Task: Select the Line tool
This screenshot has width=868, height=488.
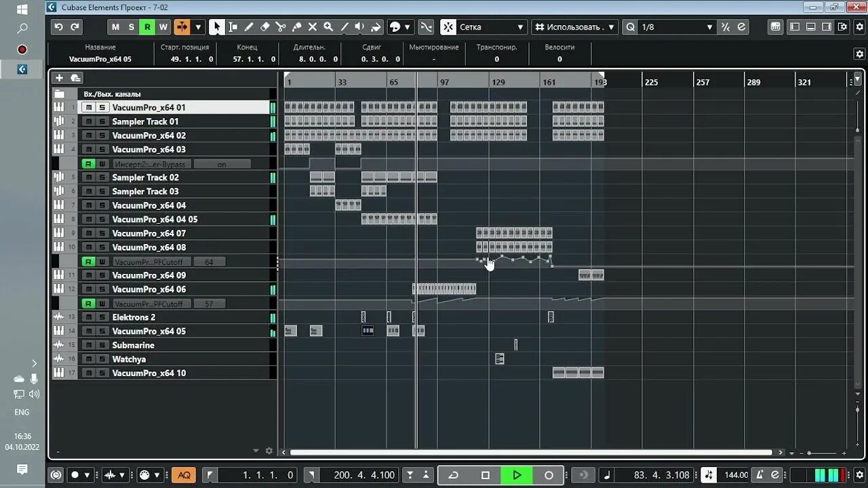Action: [344, 27]
